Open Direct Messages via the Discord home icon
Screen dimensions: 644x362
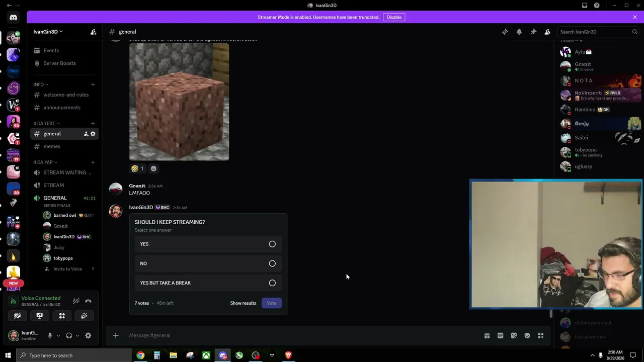tap(13, 17)
